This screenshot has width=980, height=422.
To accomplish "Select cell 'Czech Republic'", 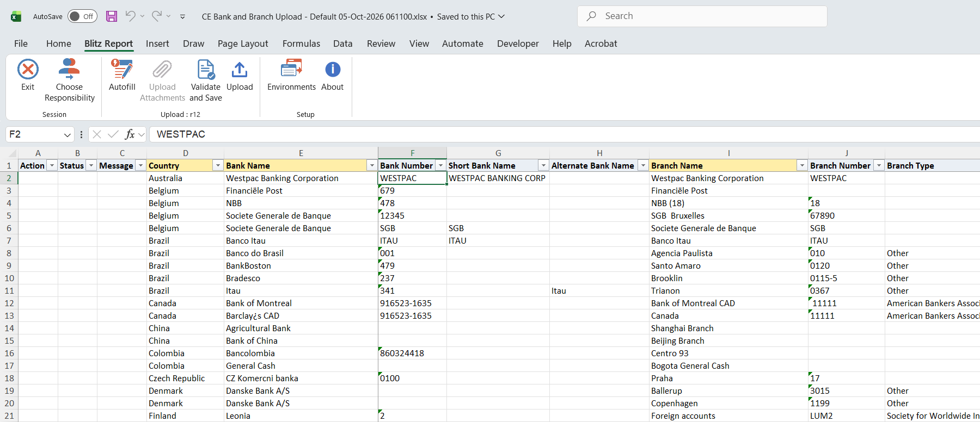I will (x=185, y=378).
